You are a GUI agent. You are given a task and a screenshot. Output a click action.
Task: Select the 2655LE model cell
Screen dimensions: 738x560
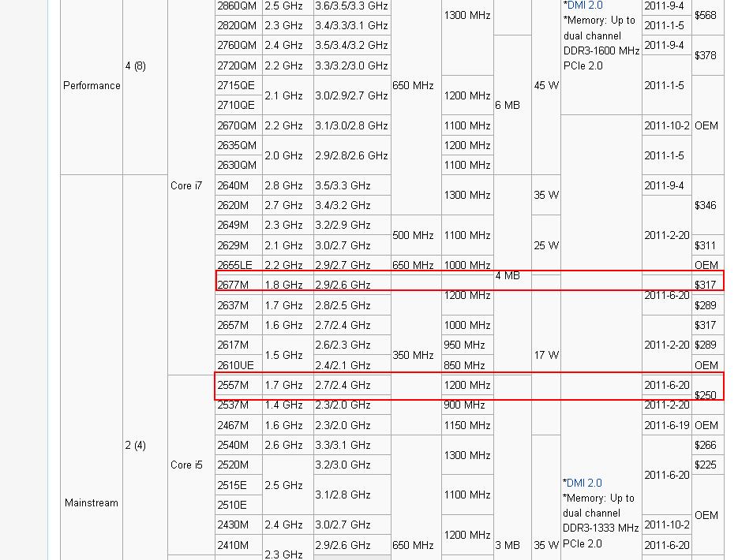click(x=238, y=265)
